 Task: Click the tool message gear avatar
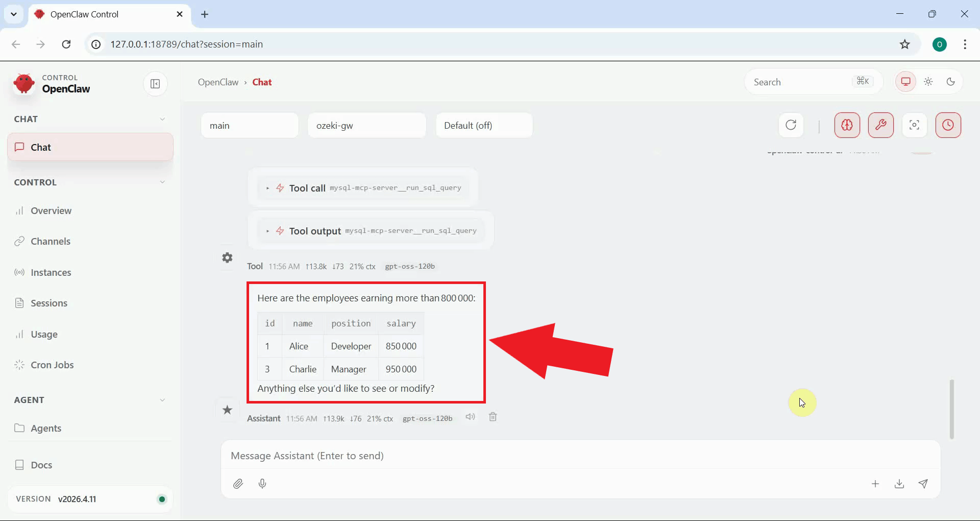click(227, 257)
